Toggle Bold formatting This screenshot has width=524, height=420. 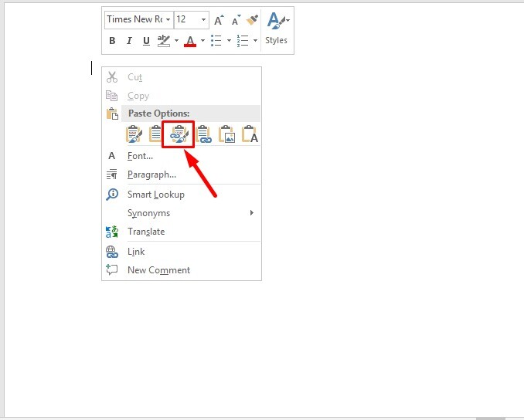tap(112, 41)
